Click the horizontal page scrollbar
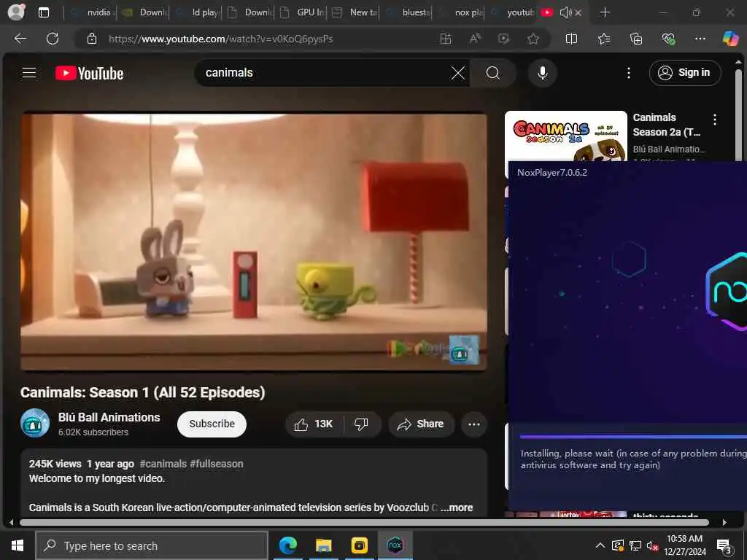747x560 pixels. pos(364,522)
